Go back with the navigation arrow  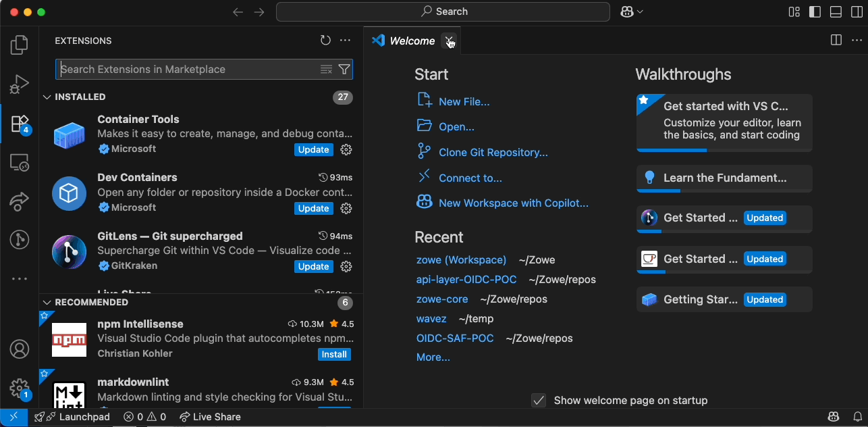(238, 11)
